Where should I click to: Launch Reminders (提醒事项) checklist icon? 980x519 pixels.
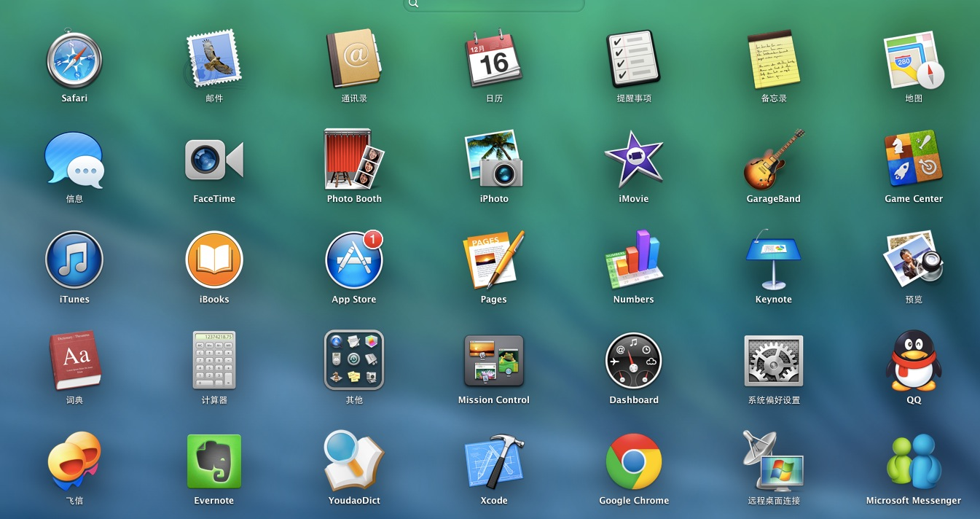point(634,59)
